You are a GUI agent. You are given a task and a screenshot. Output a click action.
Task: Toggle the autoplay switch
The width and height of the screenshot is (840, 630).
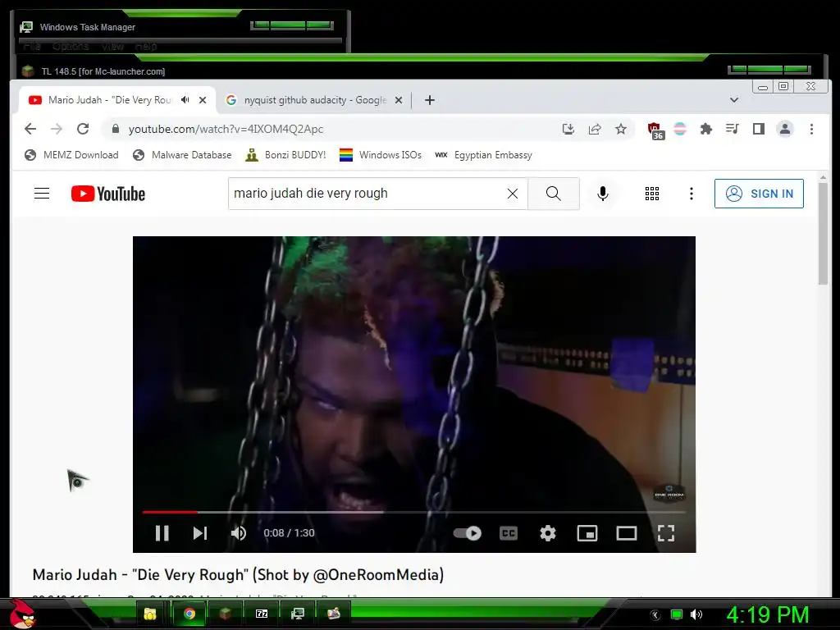(467, 533)
